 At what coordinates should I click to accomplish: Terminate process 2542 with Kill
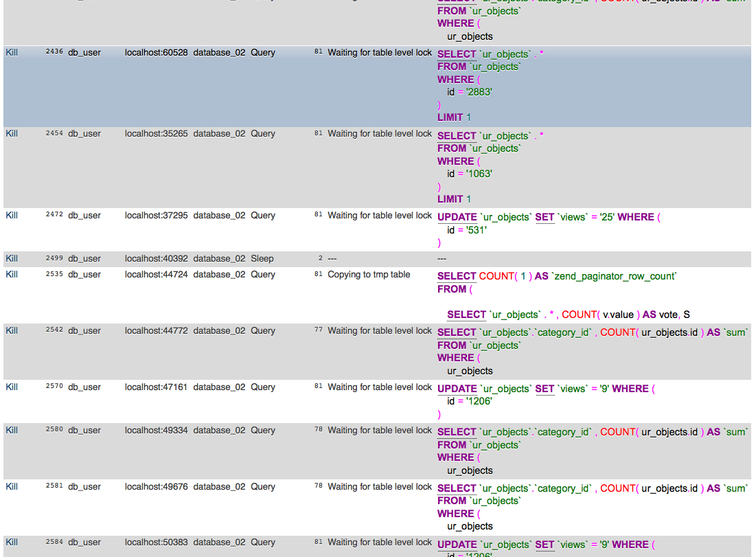tap(12, 331)
